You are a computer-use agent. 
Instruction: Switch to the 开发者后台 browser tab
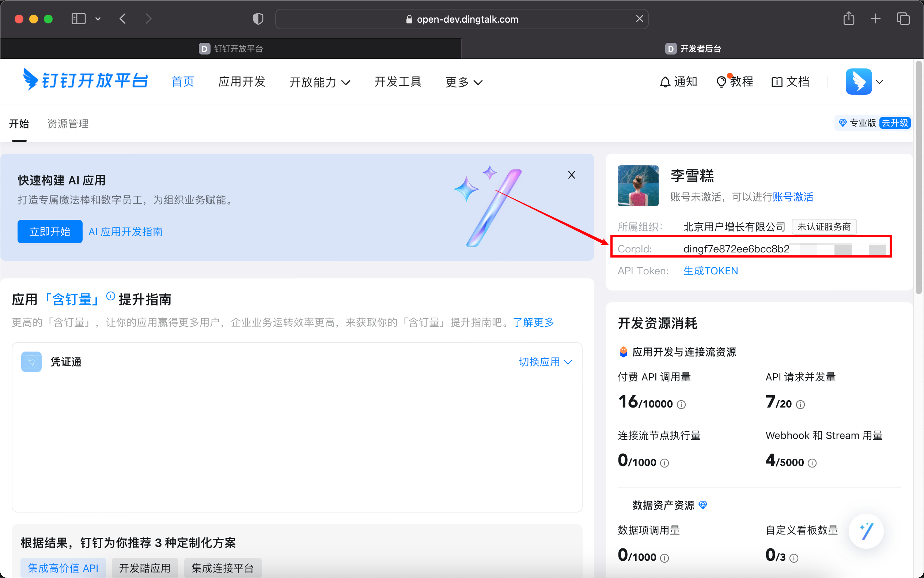coord(693,49)
